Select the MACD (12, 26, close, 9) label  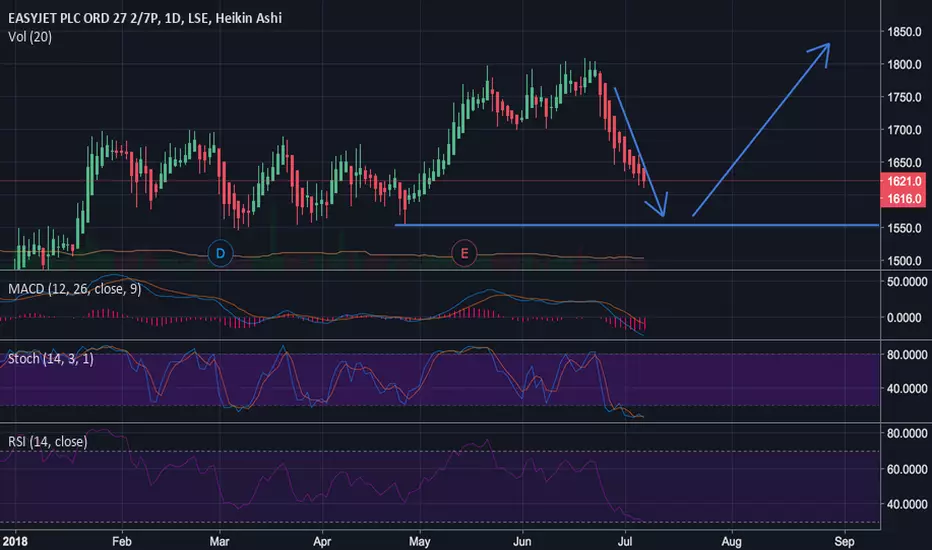[x=75, y=289]
